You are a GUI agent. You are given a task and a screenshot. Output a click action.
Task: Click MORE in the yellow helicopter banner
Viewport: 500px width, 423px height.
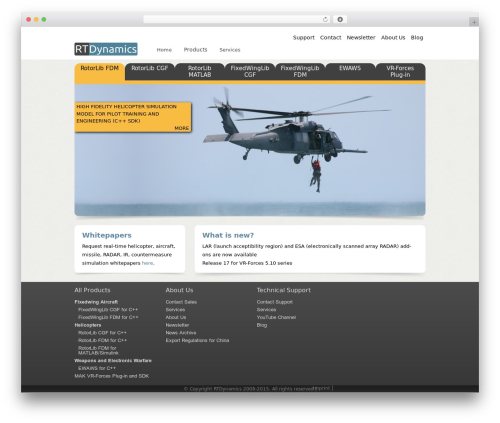click(x=182, y=128)
